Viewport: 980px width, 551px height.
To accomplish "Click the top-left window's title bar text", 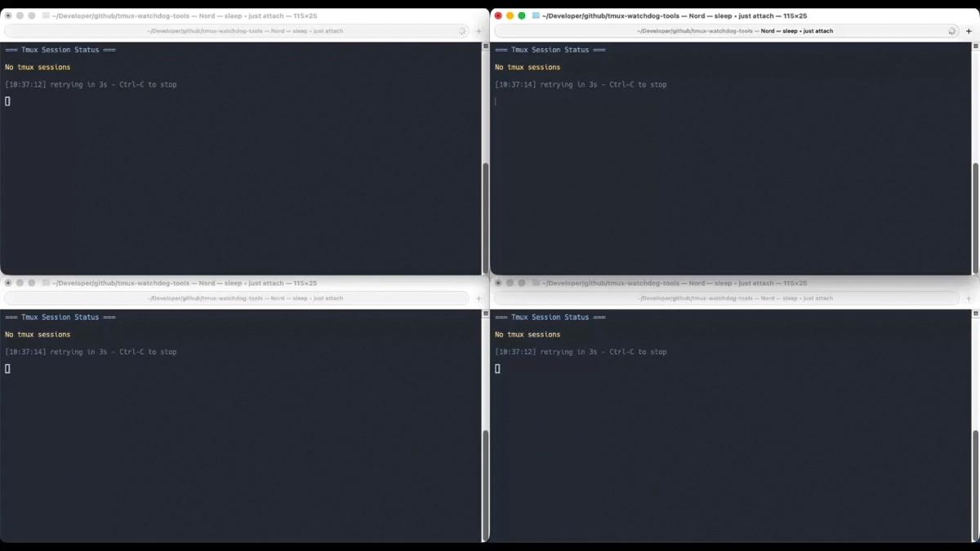I will coord(185,16).
